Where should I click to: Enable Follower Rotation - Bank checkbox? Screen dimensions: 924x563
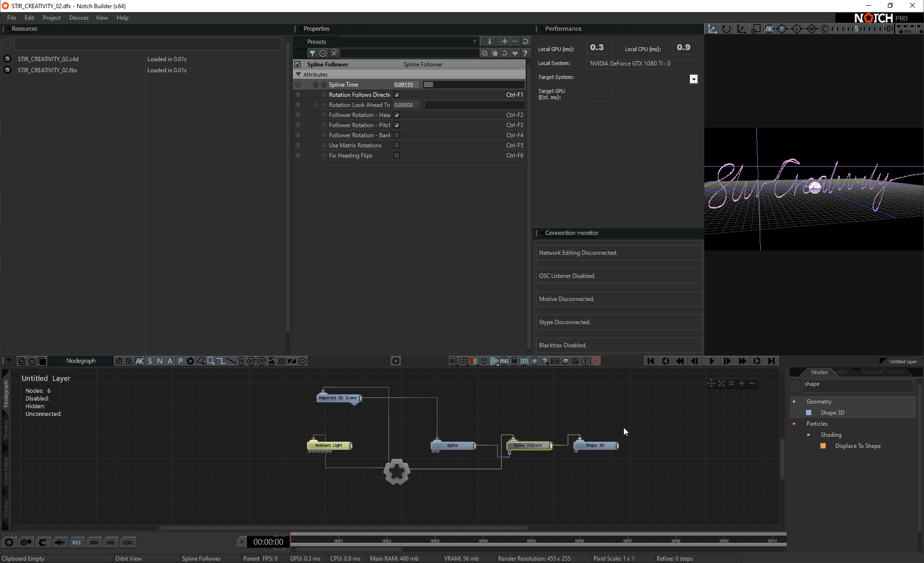(x=397, y=135)
